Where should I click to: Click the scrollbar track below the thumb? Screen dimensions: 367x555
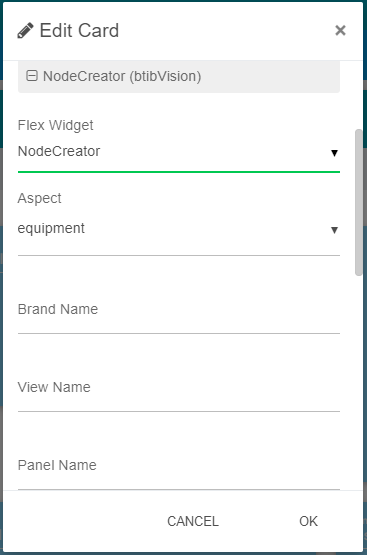point(359,382)
